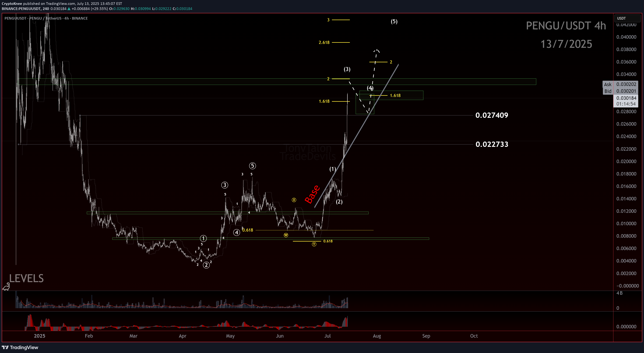Click the 0.036000 price axis label

point(626,62)
